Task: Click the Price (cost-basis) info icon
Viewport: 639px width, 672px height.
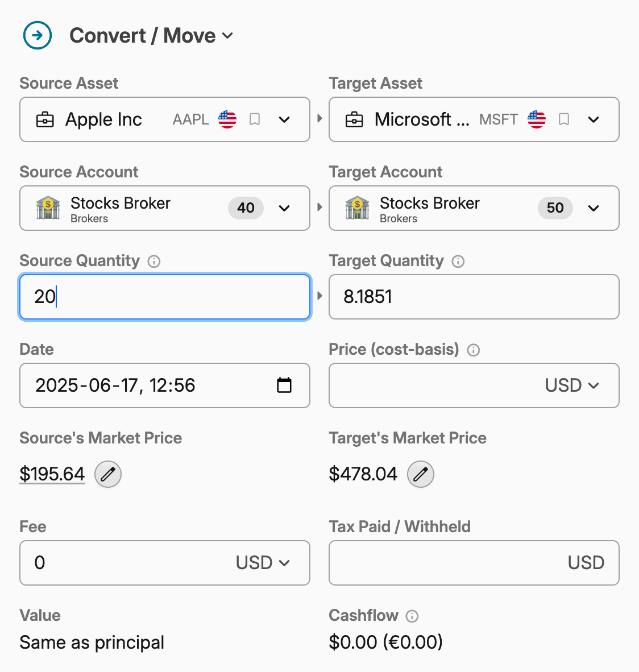Action: [474, 350]
